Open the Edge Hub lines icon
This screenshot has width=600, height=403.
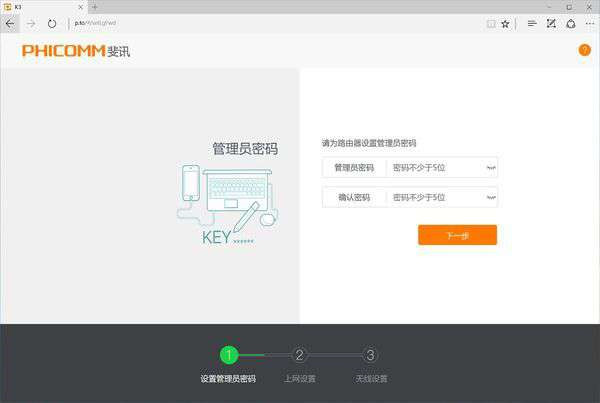click(532, 23)
